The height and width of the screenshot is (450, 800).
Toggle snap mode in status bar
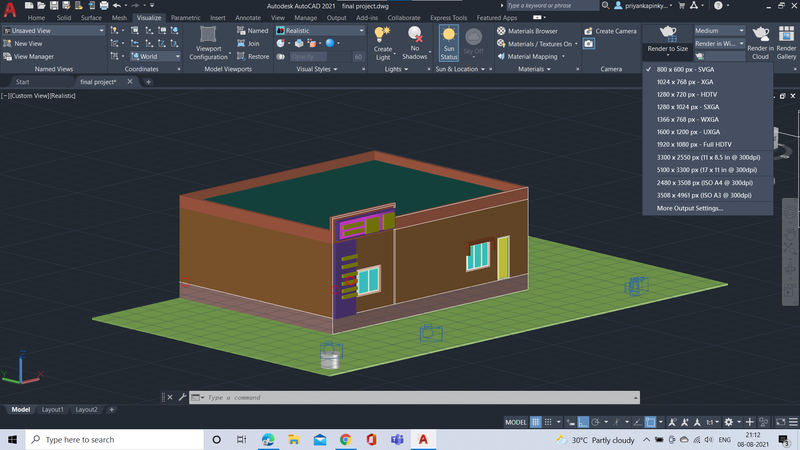pos(548,422)
